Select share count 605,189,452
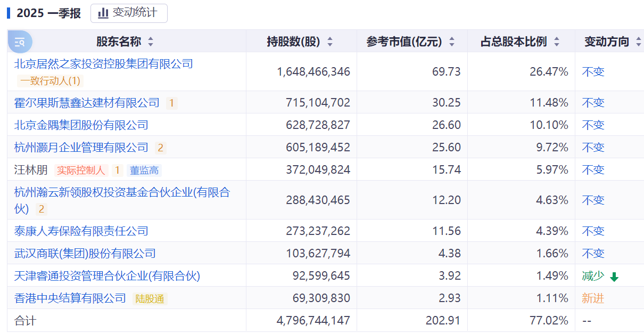 click(x=318, y=148)
